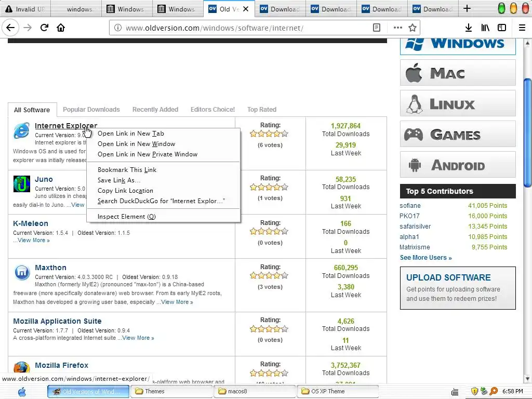Click the Mozilla Firefox logo icon
The height and width of the screenshot is (399, 532).
[22, 368]
